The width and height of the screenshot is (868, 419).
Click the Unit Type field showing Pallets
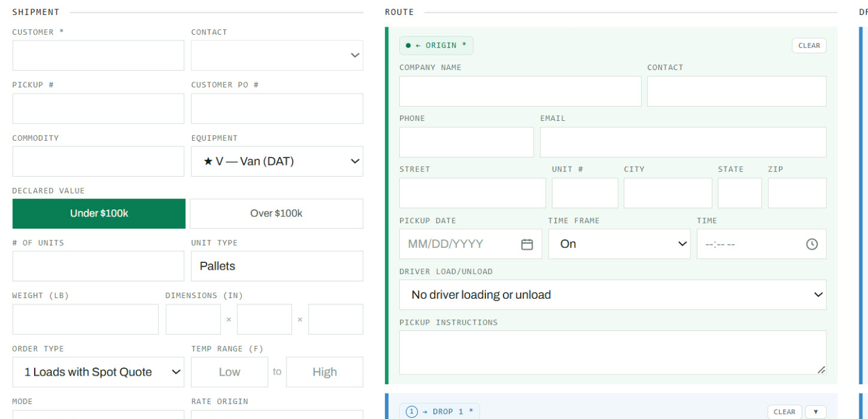(x=277, y=266)
